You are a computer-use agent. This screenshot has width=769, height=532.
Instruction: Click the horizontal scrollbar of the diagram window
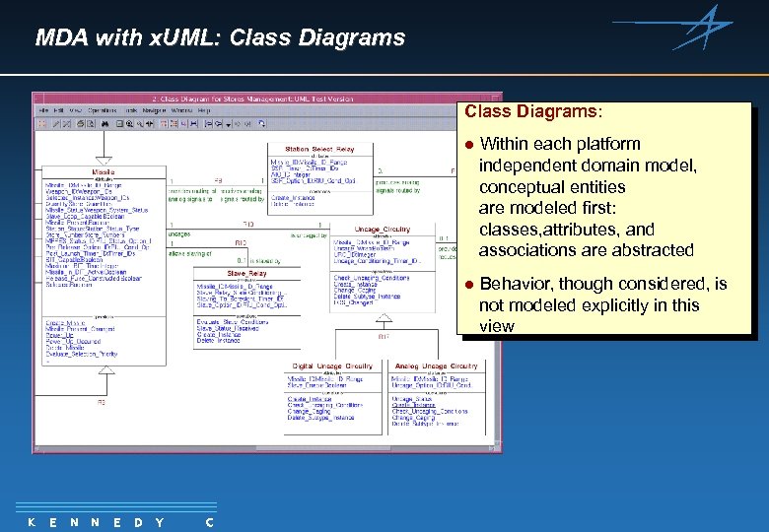coord(264,448)
